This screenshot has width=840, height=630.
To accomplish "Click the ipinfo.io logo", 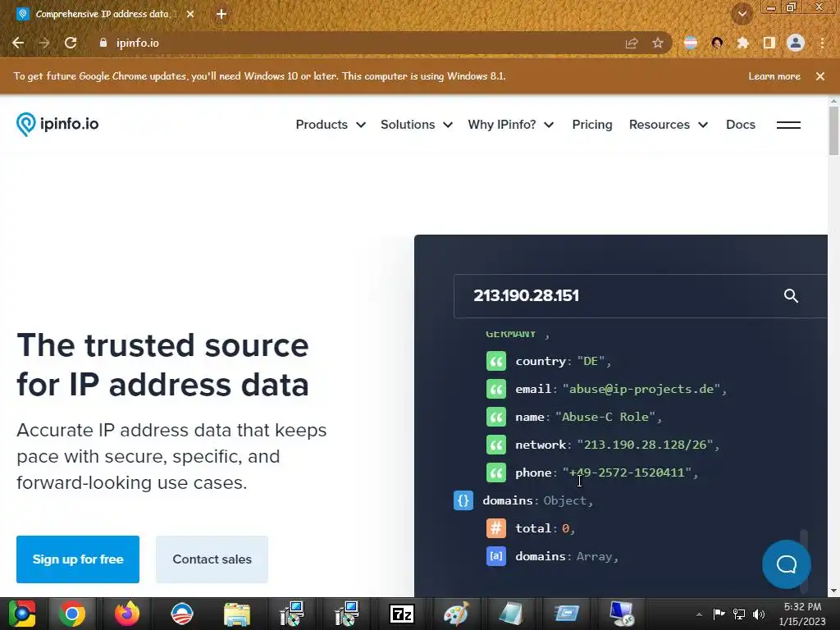I will (x=57, y=125).
